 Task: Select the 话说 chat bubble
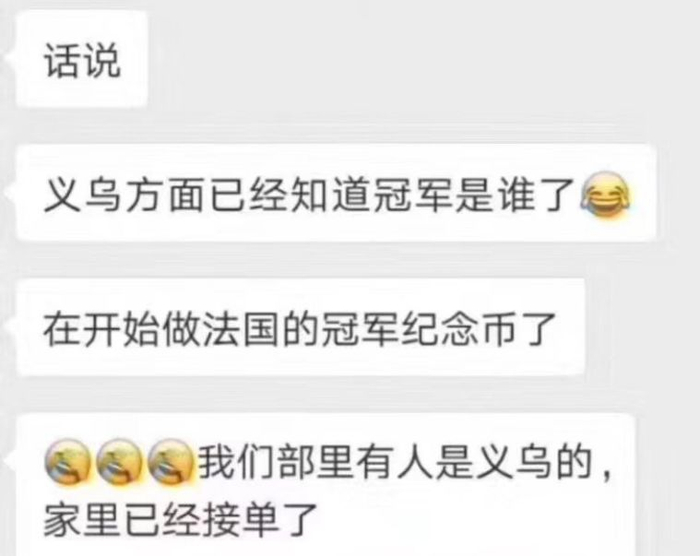click(82, 60)
